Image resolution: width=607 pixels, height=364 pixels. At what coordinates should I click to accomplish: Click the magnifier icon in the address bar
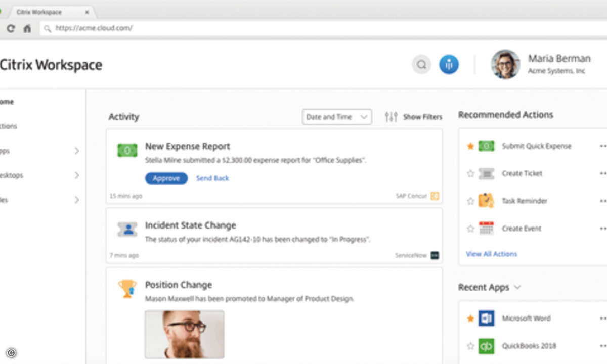click(48, 29)
